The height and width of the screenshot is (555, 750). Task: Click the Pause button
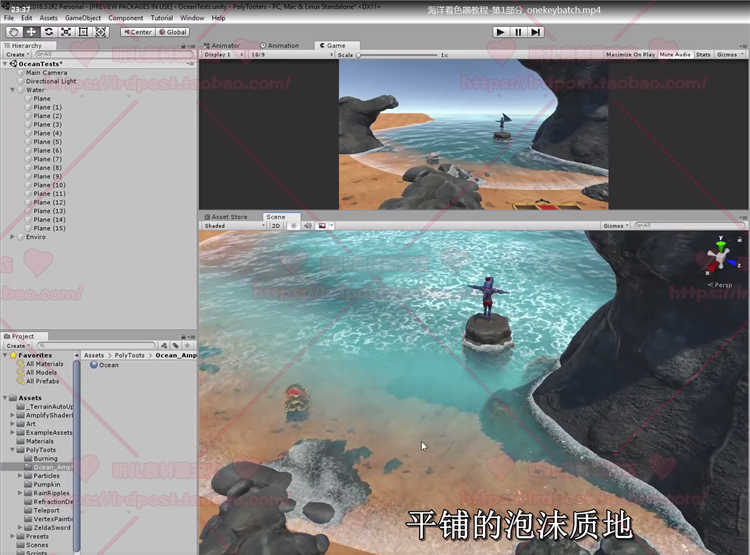tap(518, 32)
